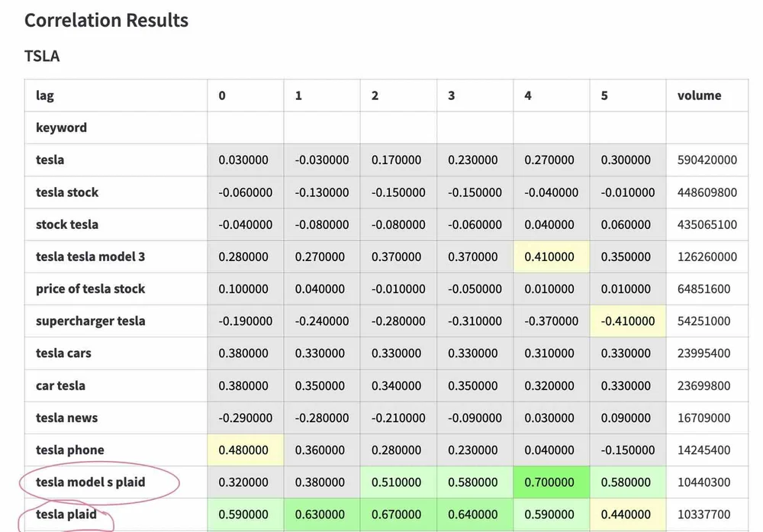Select the 'tesla stock' row label
Image resolution: width=763 pixels, height=532 pixels.
(x=116, y=192)
